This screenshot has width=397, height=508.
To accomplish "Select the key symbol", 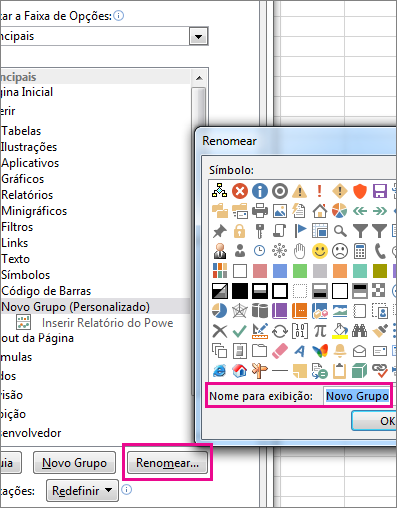I will point(260,231).
